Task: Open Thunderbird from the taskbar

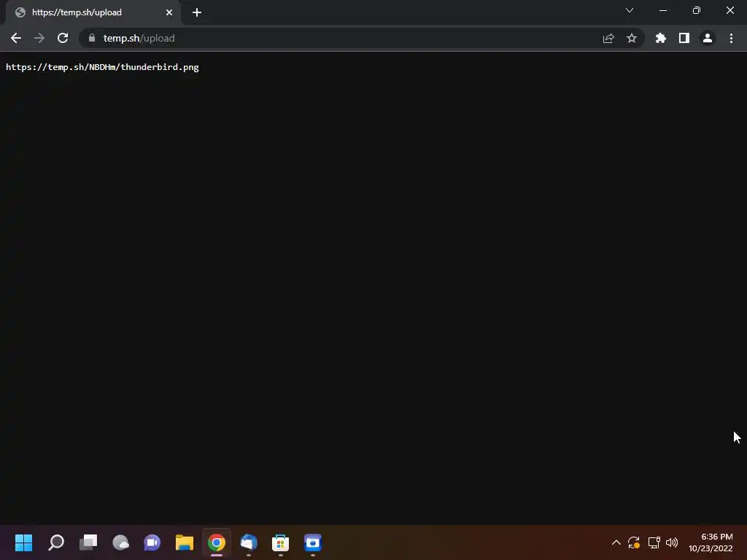Action: 249,542
